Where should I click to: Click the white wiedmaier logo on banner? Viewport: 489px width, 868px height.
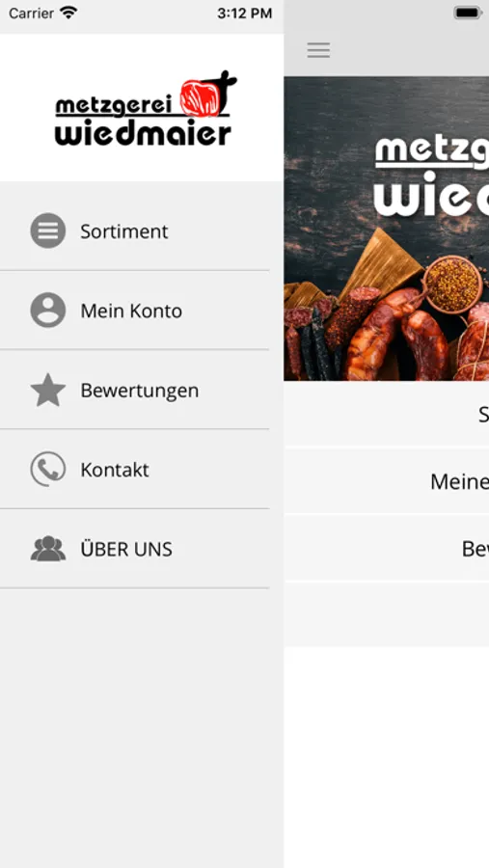(431, 176)
